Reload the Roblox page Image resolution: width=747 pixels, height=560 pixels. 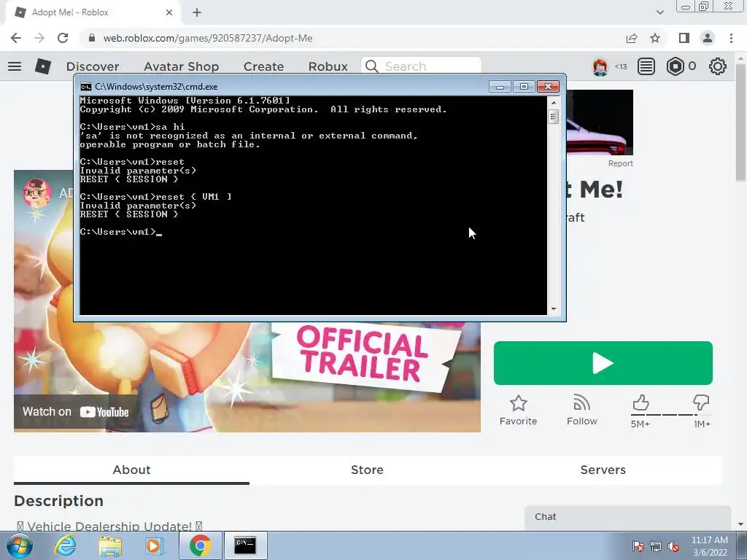click(x=63, y=38)
